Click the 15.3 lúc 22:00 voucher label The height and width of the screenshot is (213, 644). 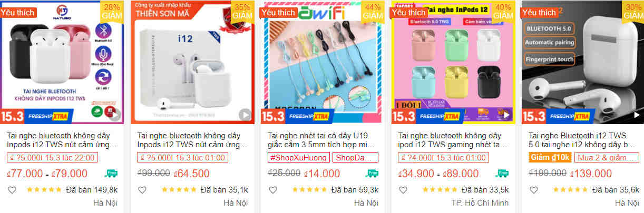(51, 157)
